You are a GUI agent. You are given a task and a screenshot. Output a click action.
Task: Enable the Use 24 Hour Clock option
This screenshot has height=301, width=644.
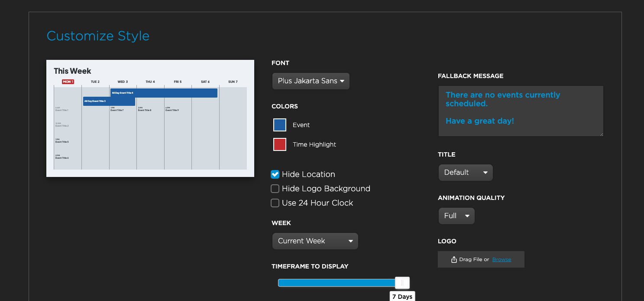pyautogui.click(x=275, y=203)
